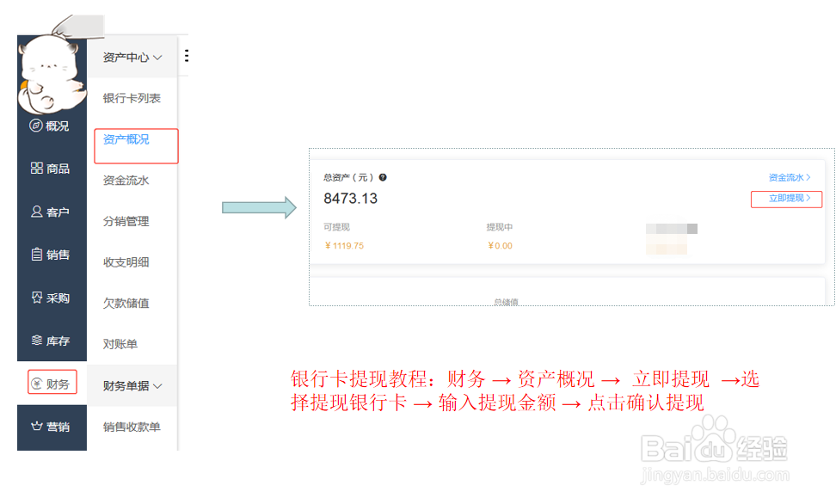Click the hamburger menu icon near 资产中心

186,55
